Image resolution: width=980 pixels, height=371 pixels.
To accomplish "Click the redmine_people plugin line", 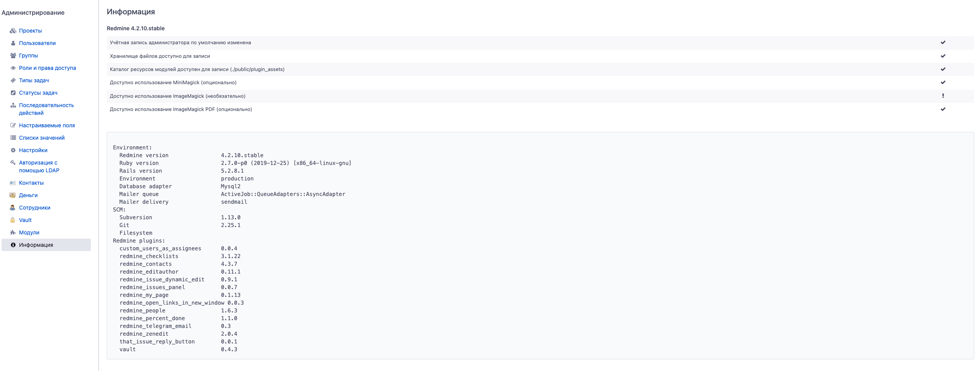I will (178, 310).
